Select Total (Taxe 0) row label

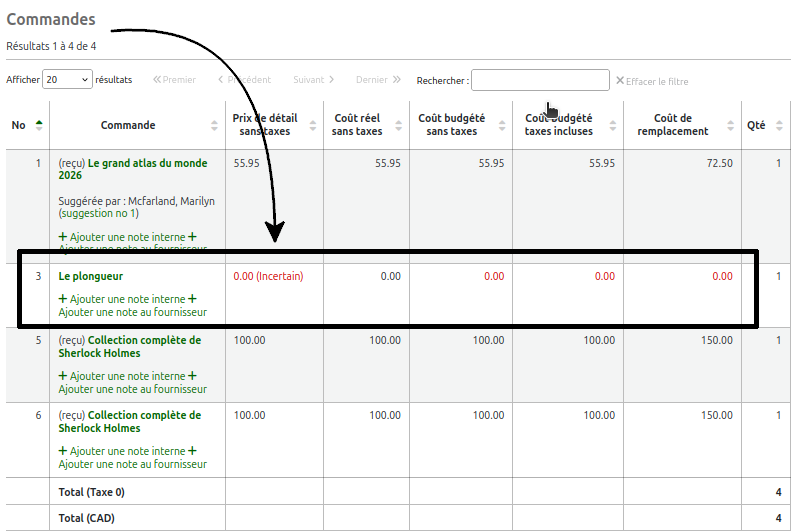pos(91,492)
